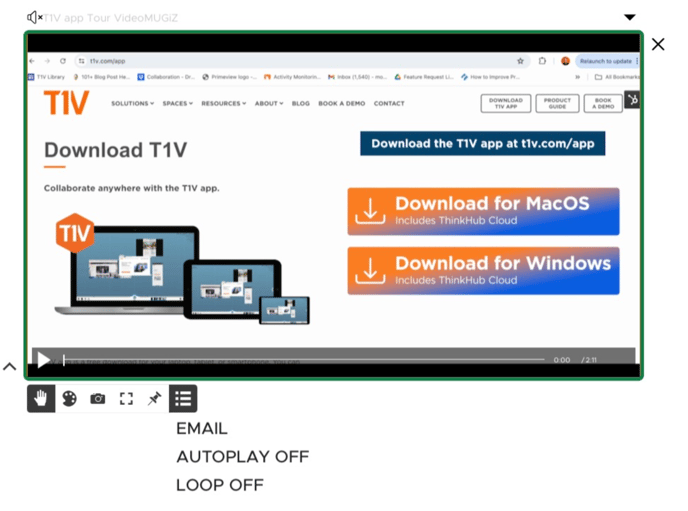Open the Product Guide button
This screenshot has width=688, height=511.
tap(557, 104)
